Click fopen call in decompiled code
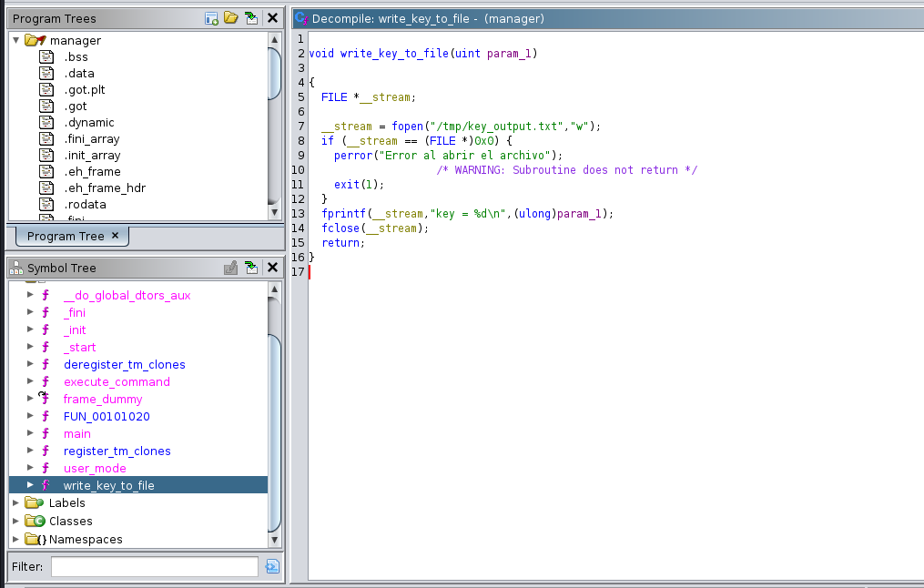 [407, 127]
